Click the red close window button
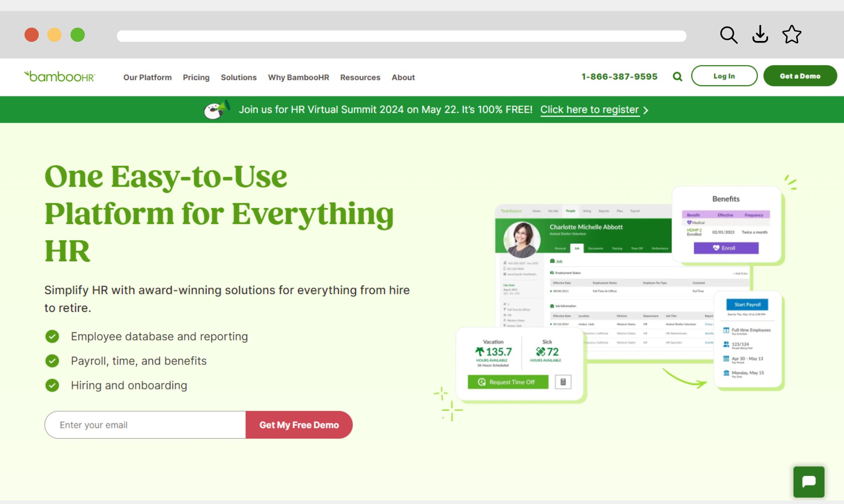The image size is (844, 504). point(32,35)
